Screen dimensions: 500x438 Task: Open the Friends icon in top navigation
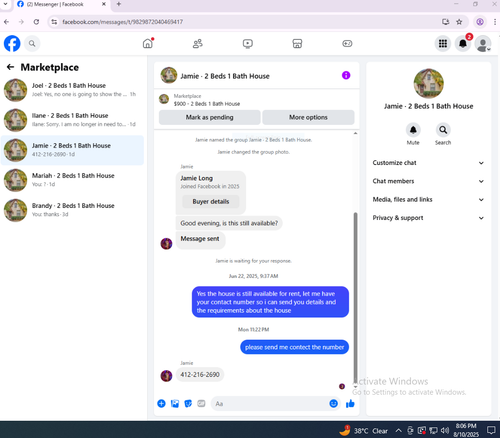[x=198, y=44]
